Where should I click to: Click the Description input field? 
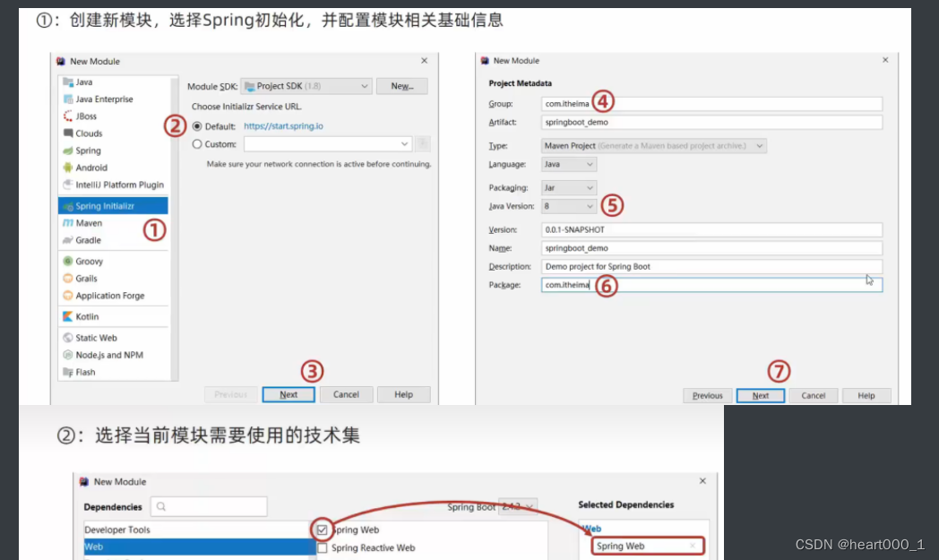point(711,266)
